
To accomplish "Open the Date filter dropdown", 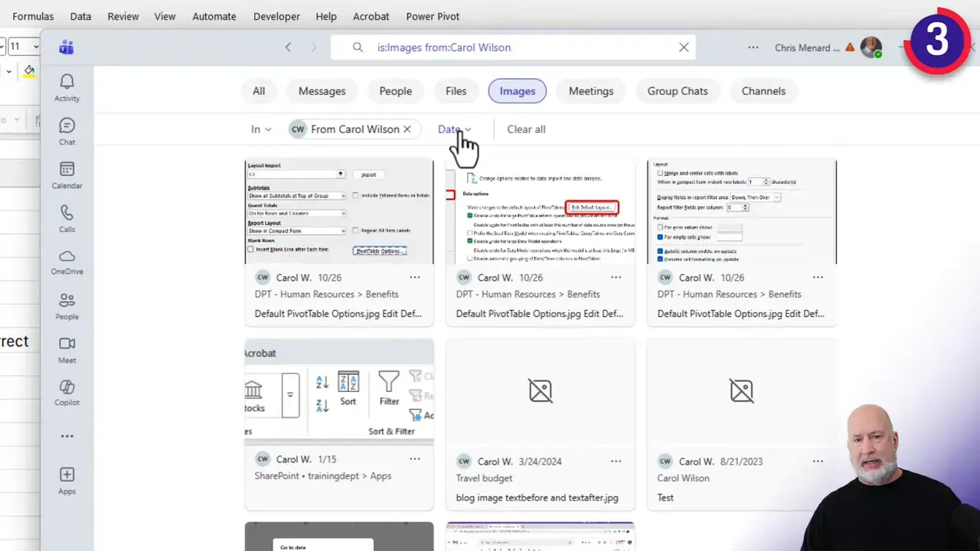I will (x=454, y=129).
